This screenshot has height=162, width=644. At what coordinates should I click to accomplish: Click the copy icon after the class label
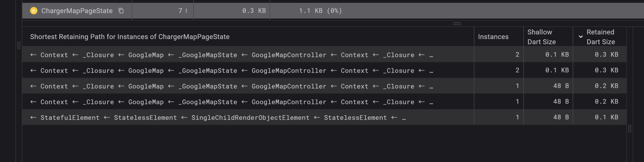click(x=121, y=11)
